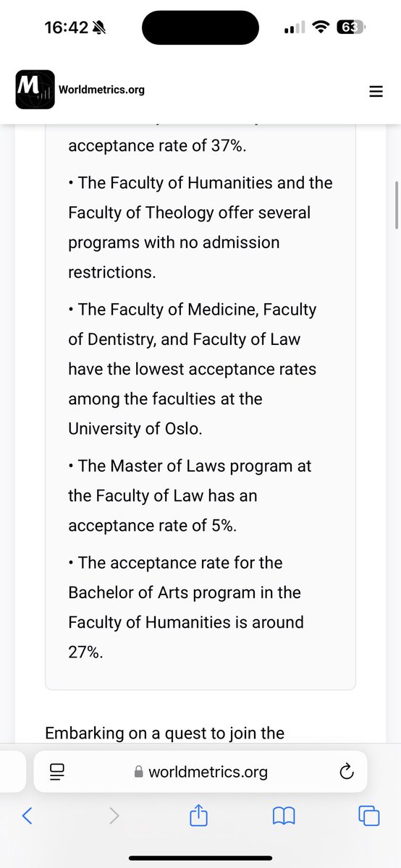Open the Share sheet icon

[x=198, y=814]
